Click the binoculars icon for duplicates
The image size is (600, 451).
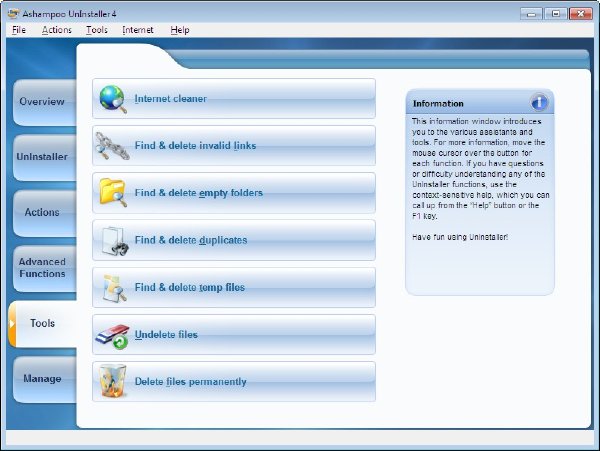(x=114, y=241)
